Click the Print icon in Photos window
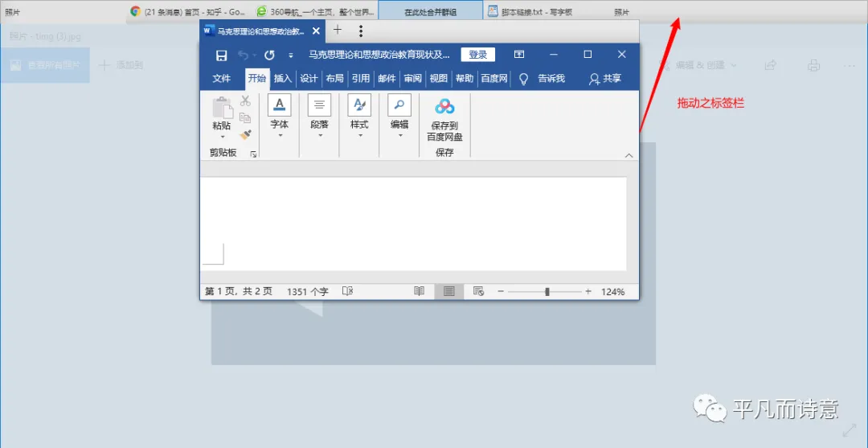Screen dimensions: 868x448 pyautogui.click(x=813, y=65)
